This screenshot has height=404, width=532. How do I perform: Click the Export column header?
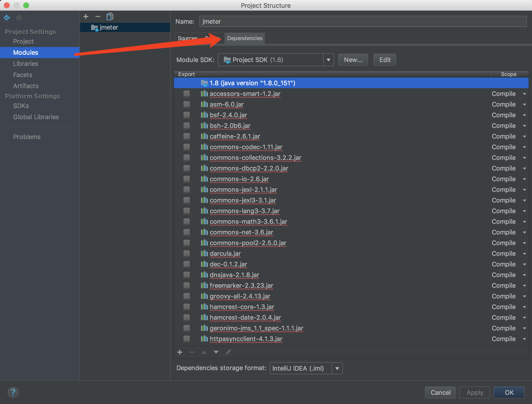click(186, 74)
